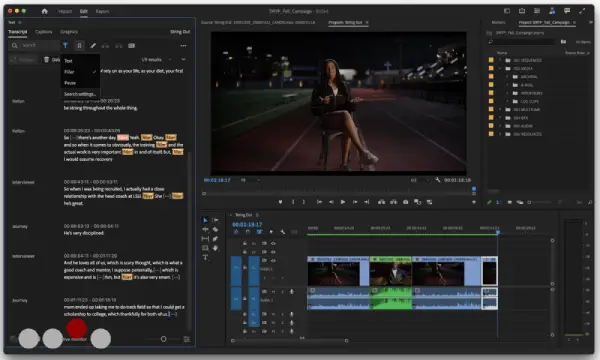Viewport: 600px width, 360px height.
Task: Click the Mark In bracket button
Action: [293, 202]
